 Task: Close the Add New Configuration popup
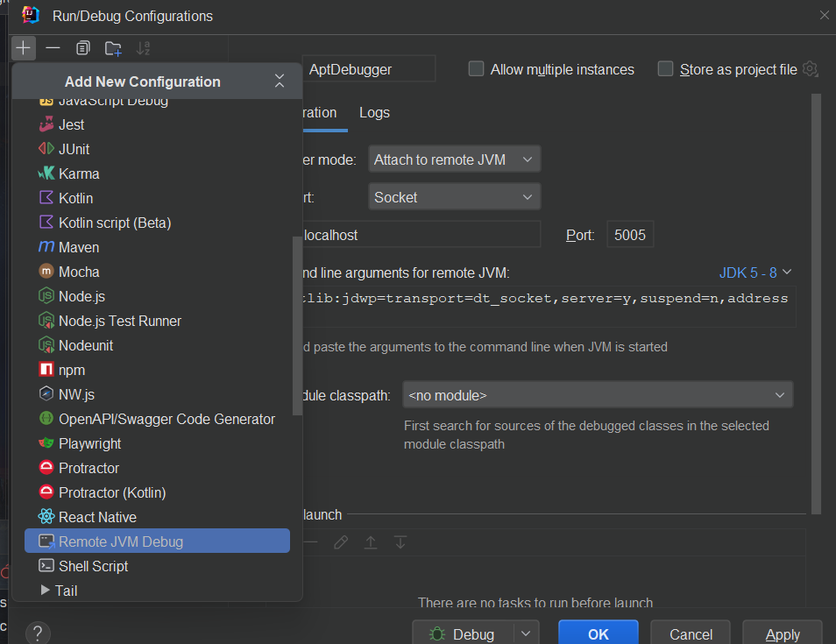pos(280,81)
